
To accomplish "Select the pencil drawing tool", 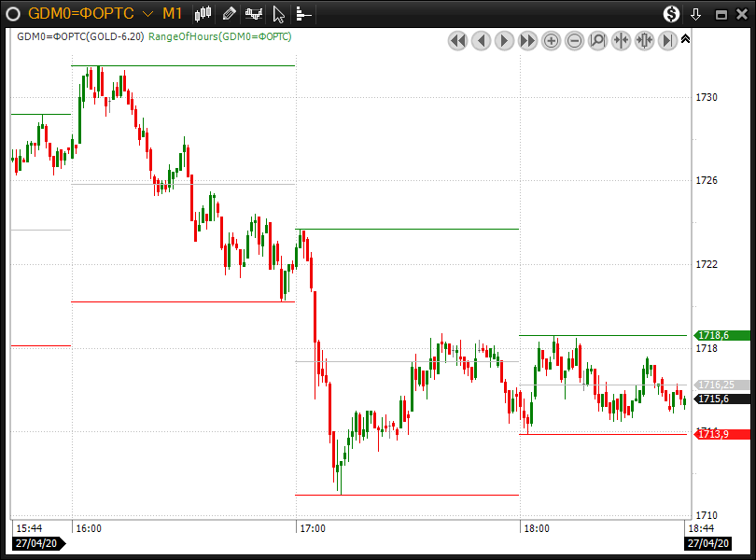I will pos(230,13).
